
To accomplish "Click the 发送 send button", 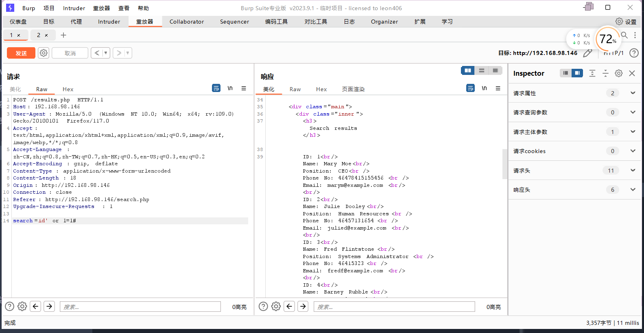I will (x=21, y=53).
